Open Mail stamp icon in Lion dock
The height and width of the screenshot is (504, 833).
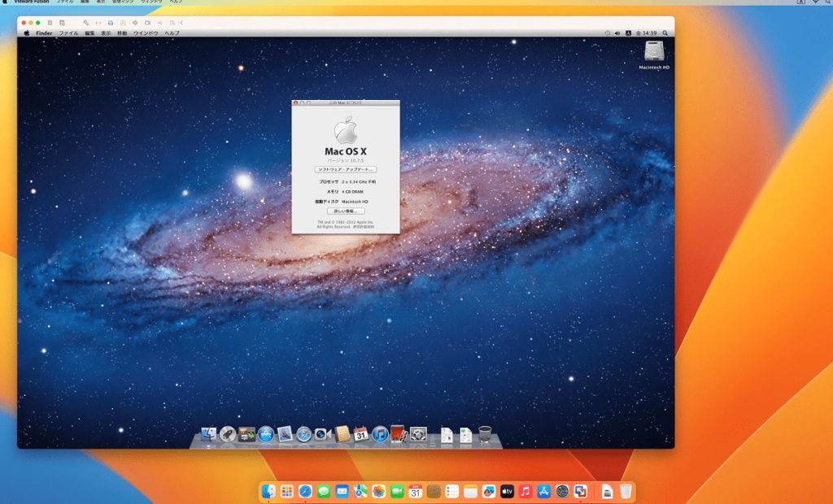pos(285,434)
